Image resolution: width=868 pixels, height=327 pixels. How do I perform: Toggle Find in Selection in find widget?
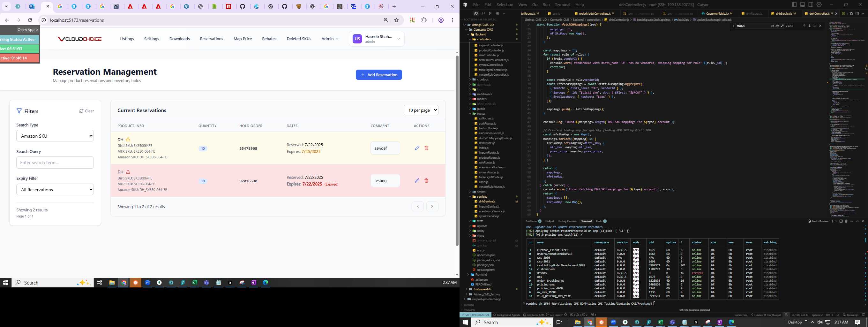[815, 26]
